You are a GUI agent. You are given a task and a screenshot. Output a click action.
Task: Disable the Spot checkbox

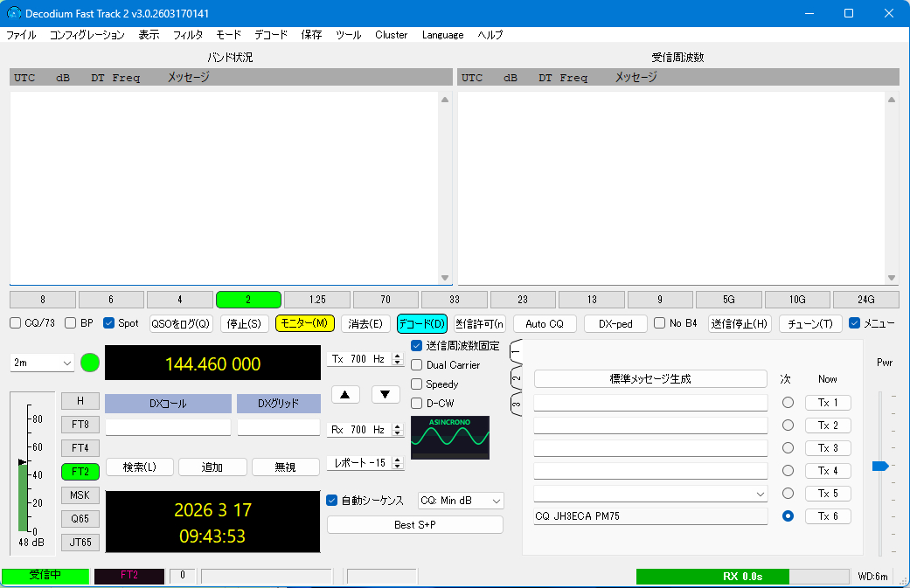[109, 323]
